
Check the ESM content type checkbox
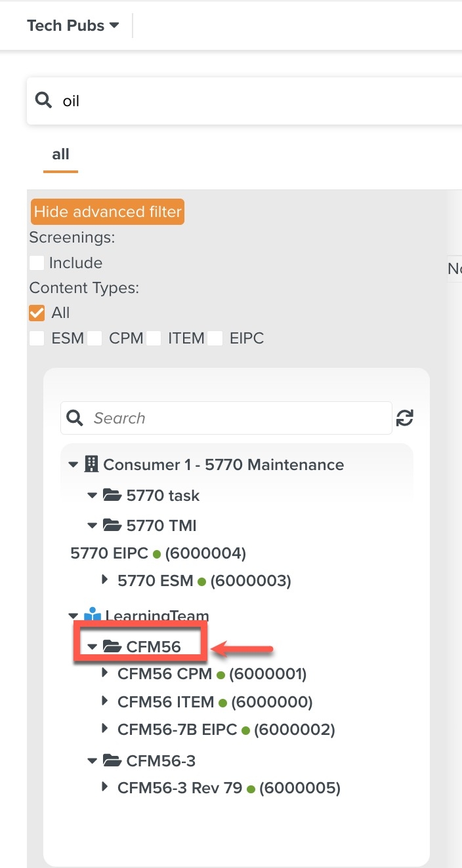point(37,338)
